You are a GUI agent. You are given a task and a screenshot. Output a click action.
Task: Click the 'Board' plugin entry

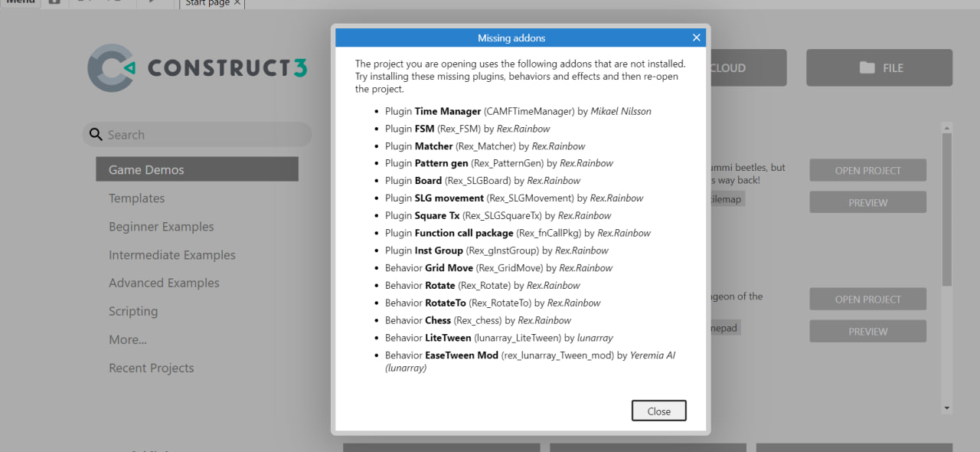tap(483, 181)
